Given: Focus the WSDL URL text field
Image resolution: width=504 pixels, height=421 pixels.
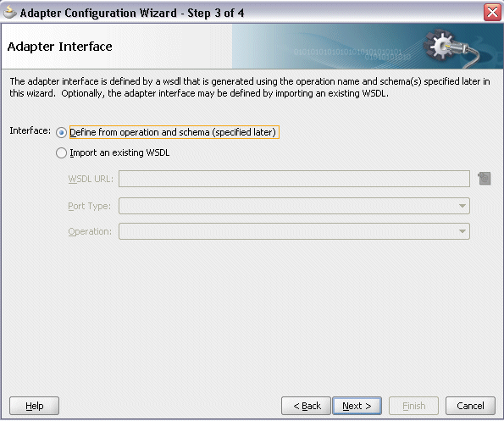Looking at the screenshot, I should [294, 179].
